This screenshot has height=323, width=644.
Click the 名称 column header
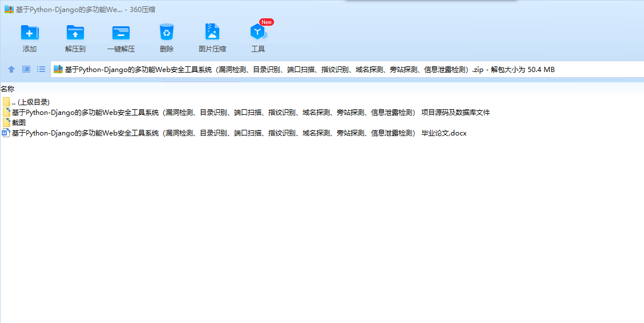tap(7, 89)
